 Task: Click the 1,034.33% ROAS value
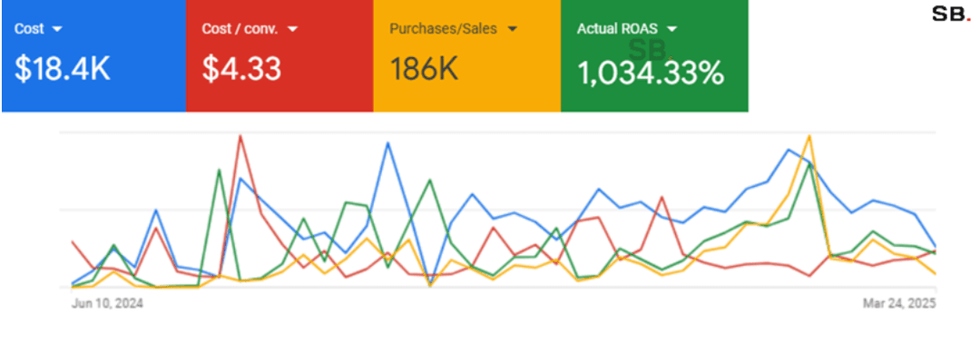pos(651,73)
